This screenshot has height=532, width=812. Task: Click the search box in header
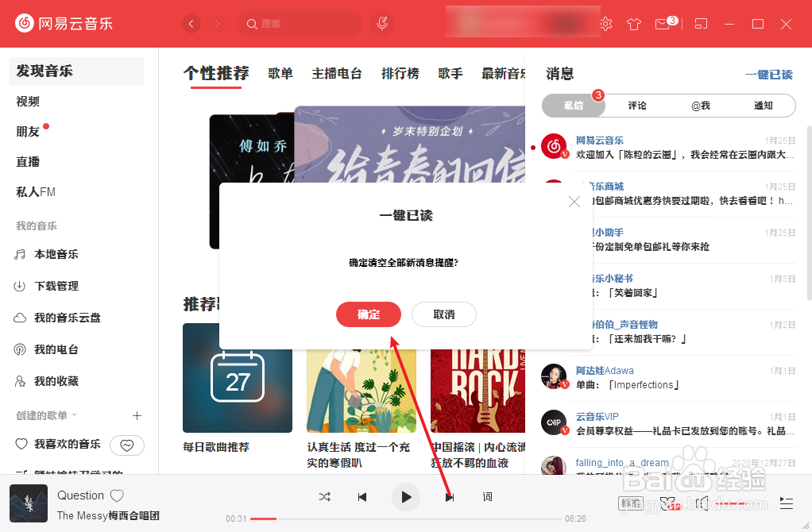point(300,24)
